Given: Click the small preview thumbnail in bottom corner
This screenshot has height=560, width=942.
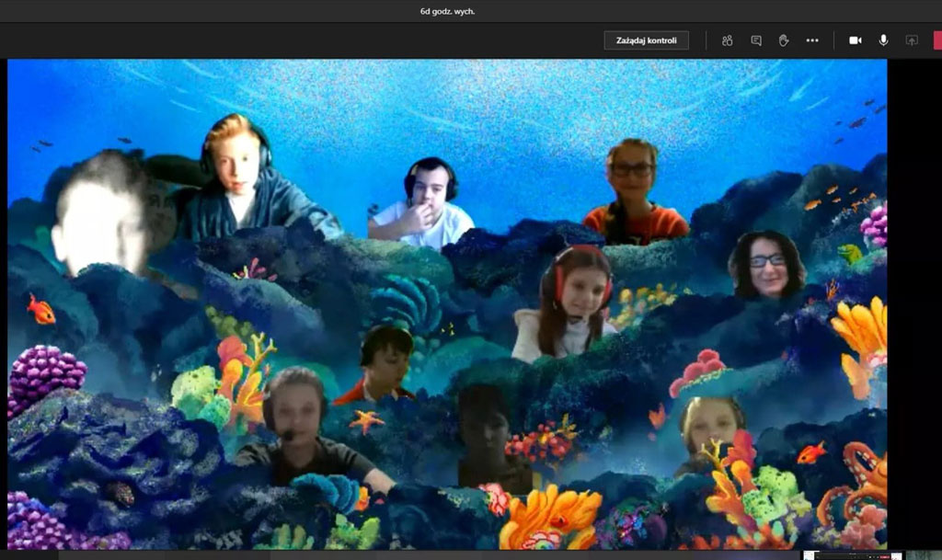Looking at the screenshot, I should (x=852, y=554).
